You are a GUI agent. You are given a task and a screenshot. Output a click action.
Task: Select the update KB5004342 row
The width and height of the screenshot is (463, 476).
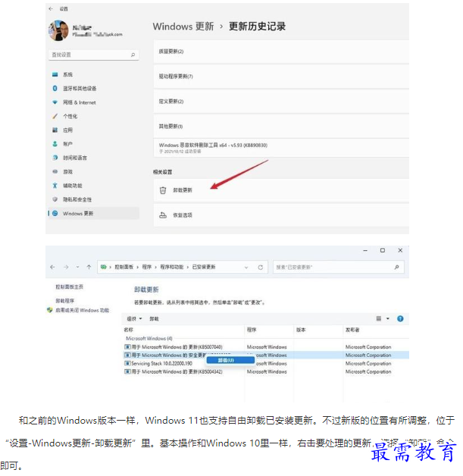(267, 371)
